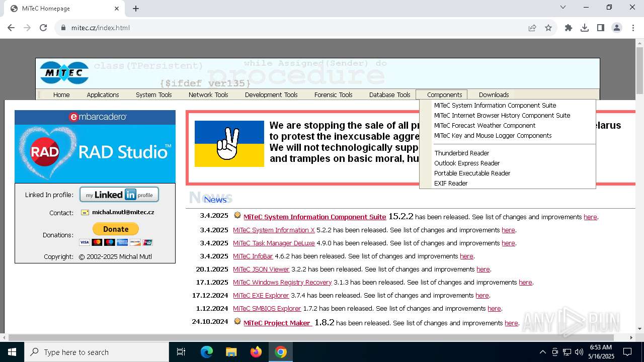Viewport: 644px width, 362px height.
Task: Open my LinkedIn profile button
Action: [119, 195]
